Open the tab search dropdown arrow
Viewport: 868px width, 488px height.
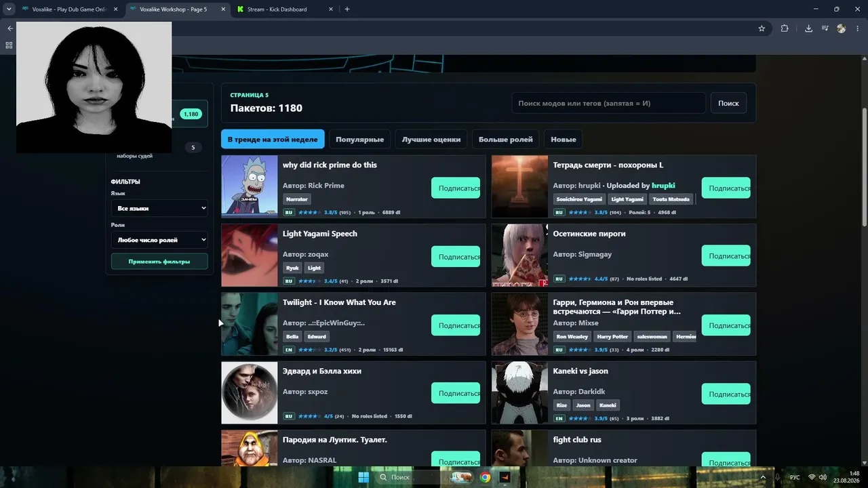[9, 9]
